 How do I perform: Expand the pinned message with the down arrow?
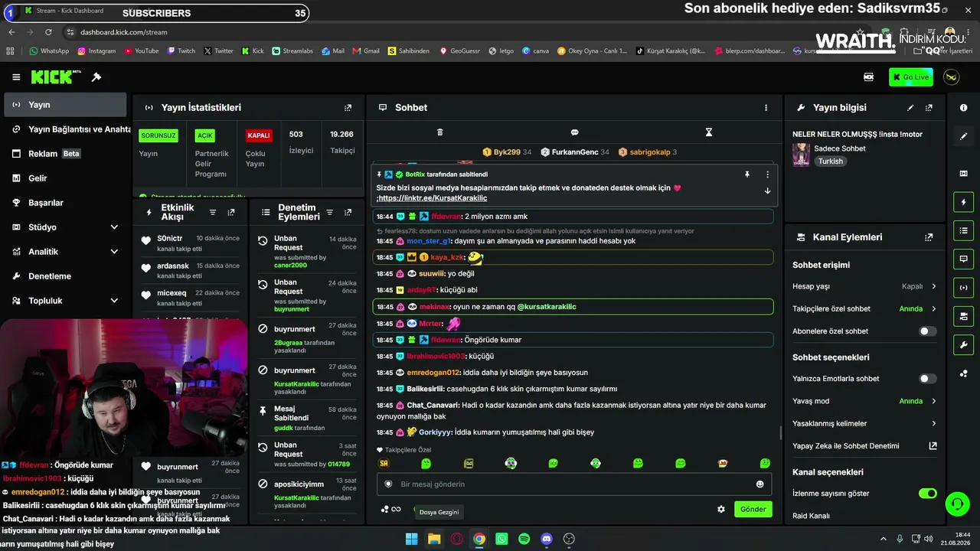coord(767,191)
